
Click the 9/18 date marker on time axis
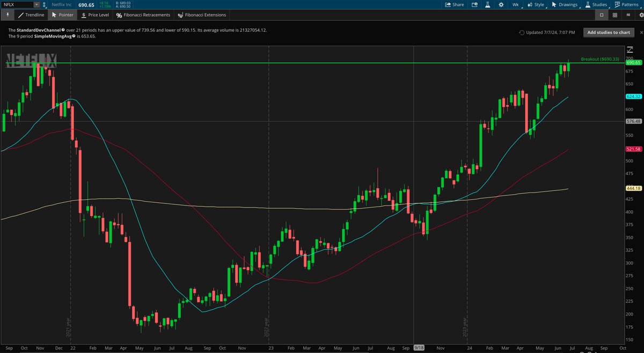coord(419,348)
